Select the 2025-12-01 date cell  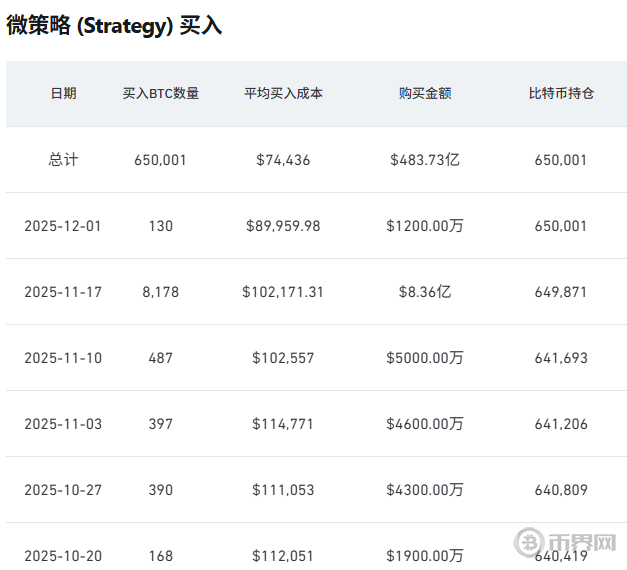click(x=63, y=226)
